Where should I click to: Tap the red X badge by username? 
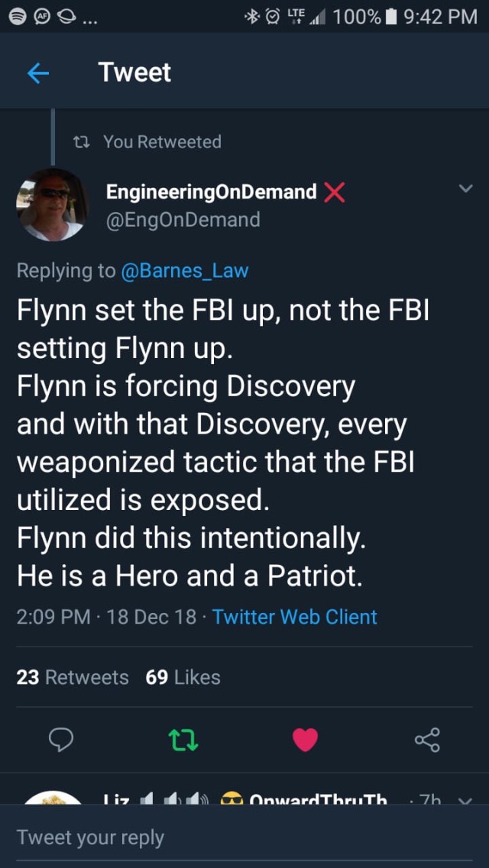point(335,192)
